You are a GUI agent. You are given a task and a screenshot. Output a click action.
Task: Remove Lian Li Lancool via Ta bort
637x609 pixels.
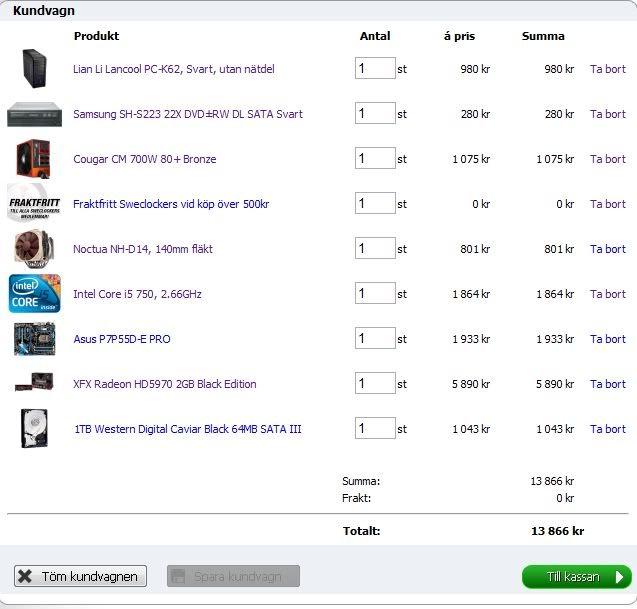pyautogui.click(x=608, y=69)
